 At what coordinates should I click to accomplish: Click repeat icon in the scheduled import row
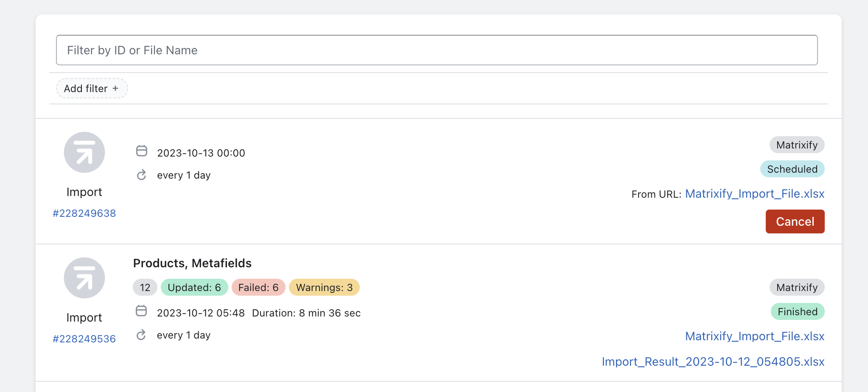tap(142, 175)
